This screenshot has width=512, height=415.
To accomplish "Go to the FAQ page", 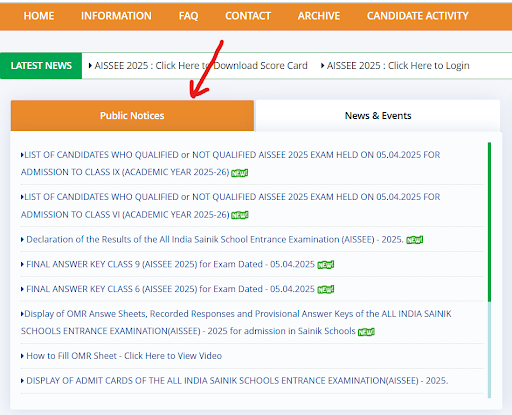I will 188,16.
